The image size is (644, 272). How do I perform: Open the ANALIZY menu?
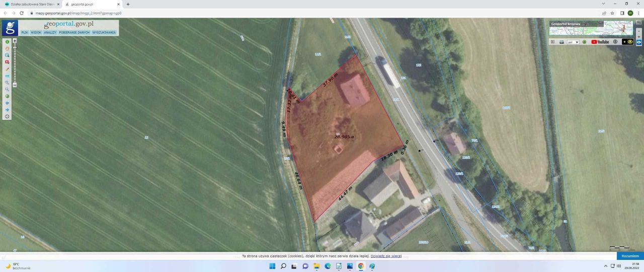(x=50, y=32)
